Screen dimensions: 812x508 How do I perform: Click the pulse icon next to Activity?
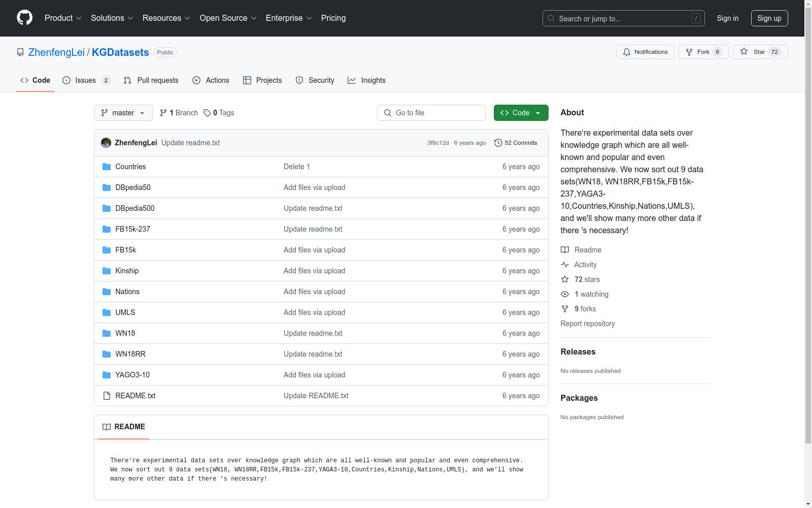565,265
